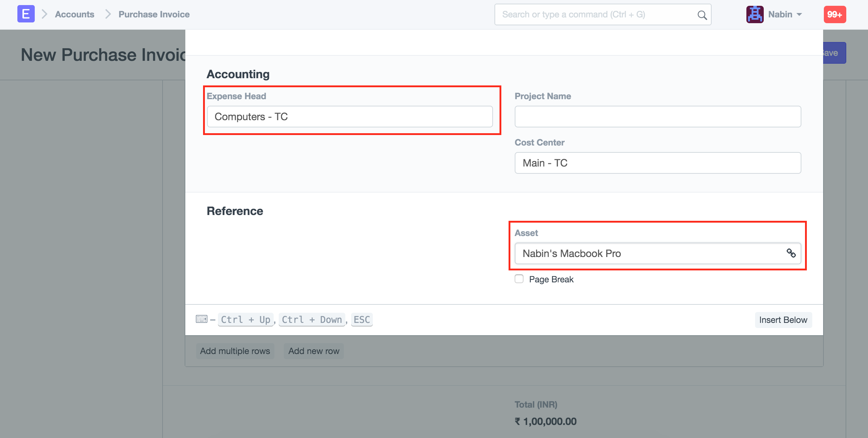Viewport: 868px width, 438px height.
Task: Open the Expense Head link field
Action: coord(350,117)
